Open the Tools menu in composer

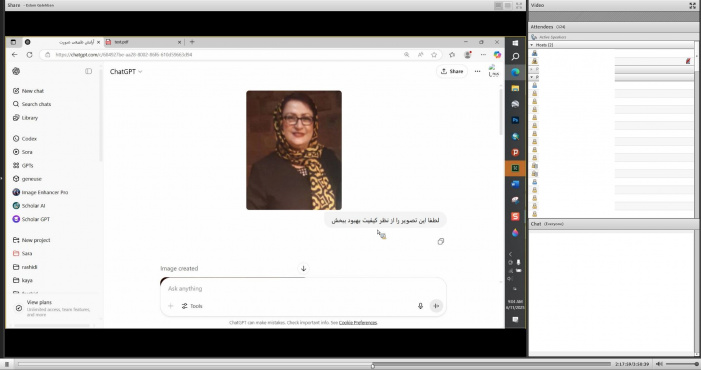coord(192,306)
